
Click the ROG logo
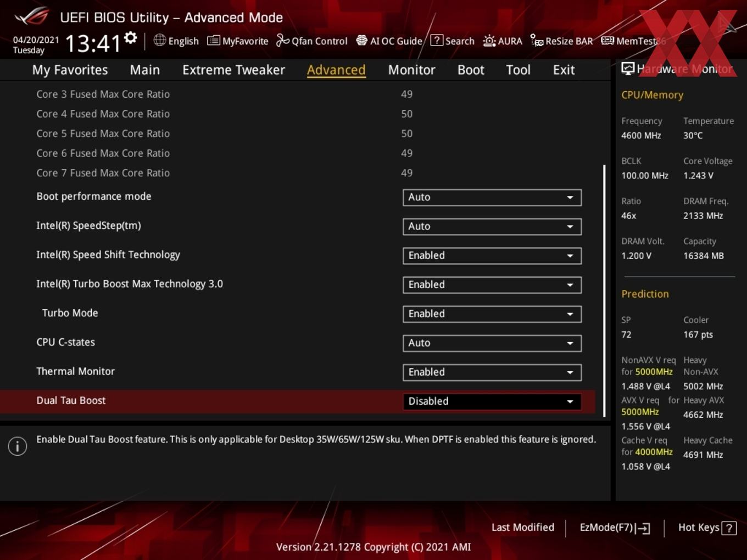(32, 16)
